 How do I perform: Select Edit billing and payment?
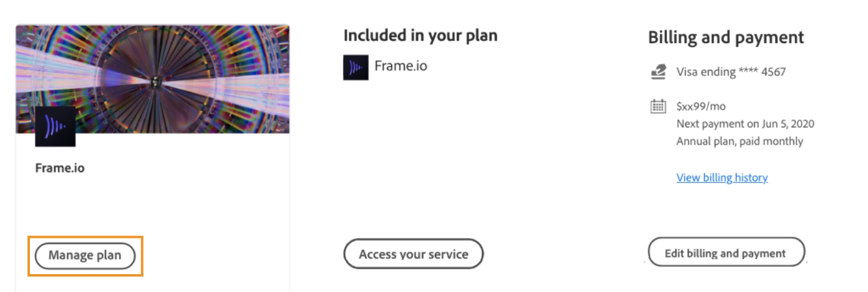tap(726, 253)
